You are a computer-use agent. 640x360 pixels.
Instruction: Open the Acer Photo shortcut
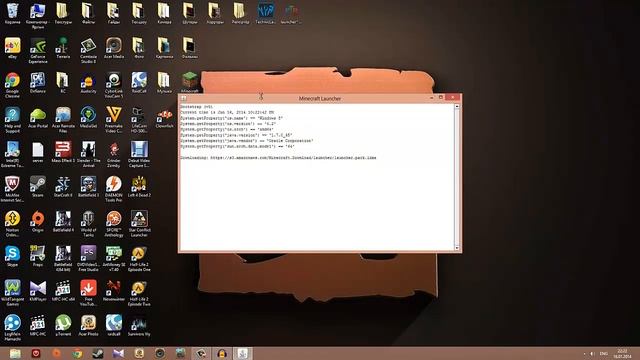click(88, 326)
